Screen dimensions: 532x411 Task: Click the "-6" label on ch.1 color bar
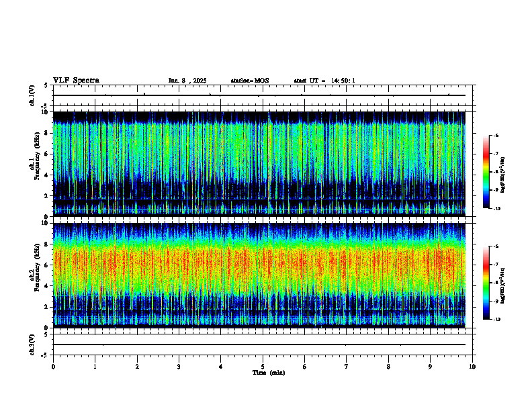point(496,135)
